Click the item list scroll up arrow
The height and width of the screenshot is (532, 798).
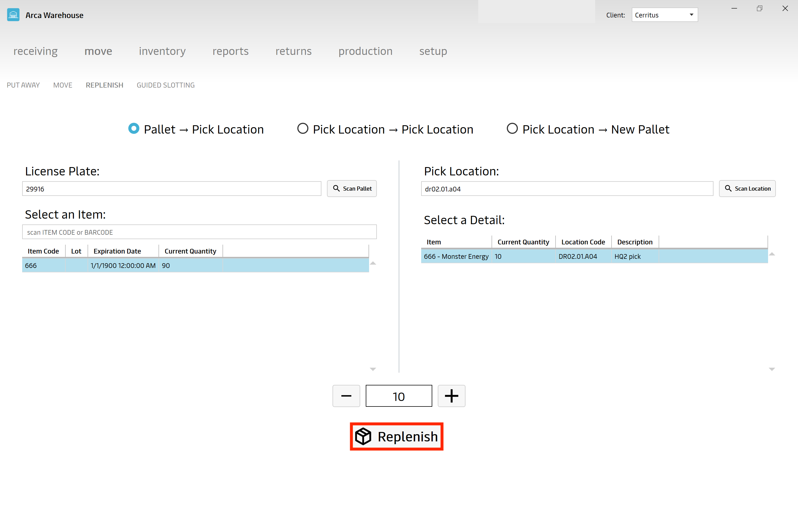click(373, 263)
